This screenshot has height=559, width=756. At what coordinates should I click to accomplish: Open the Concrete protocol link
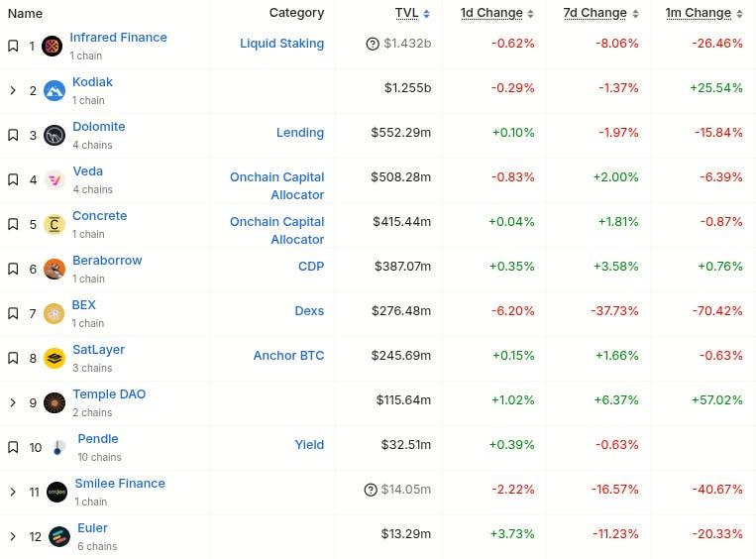[99, 215]
